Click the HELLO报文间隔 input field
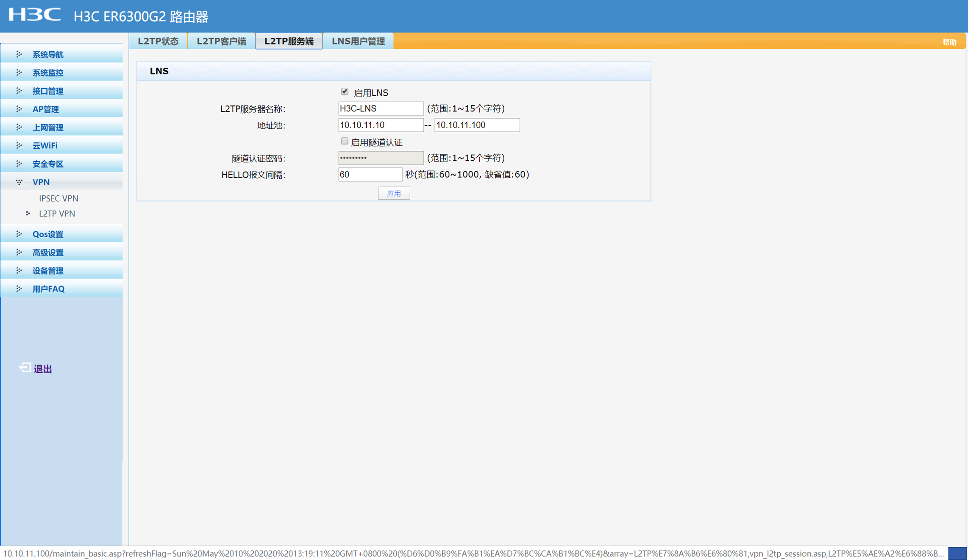 tap(370, 175)
